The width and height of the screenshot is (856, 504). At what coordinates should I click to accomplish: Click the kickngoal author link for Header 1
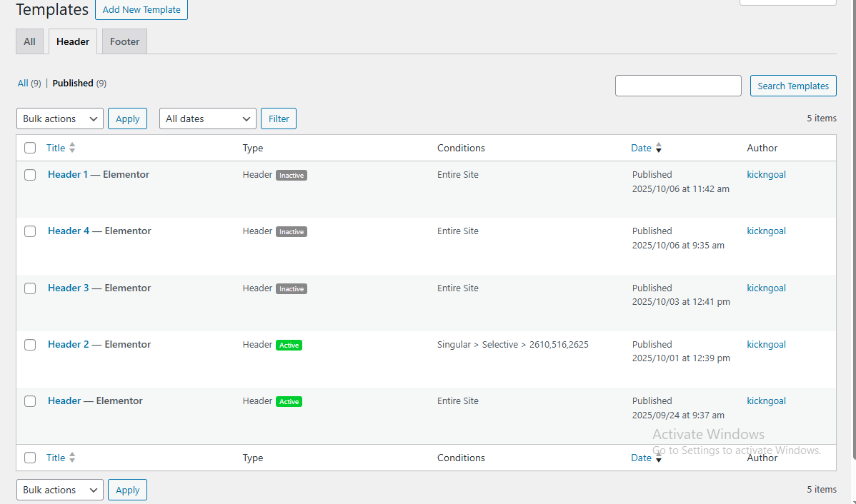tap(766, 174)
